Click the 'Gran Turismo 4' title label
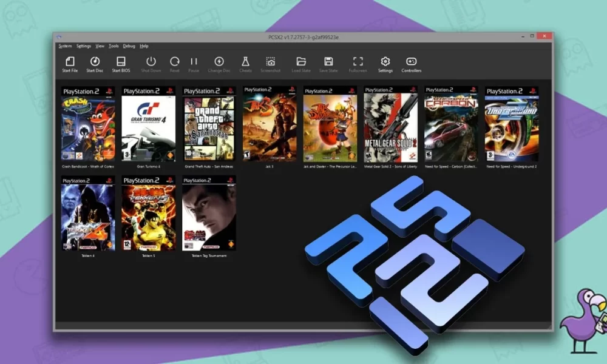The image size is (607, 364). (148, 167)
